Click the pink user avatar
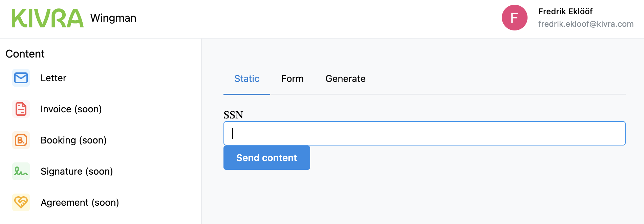Image resolution: width=644 pixels, height=224 pixels. pyautogui.click(x=514, y=18)
